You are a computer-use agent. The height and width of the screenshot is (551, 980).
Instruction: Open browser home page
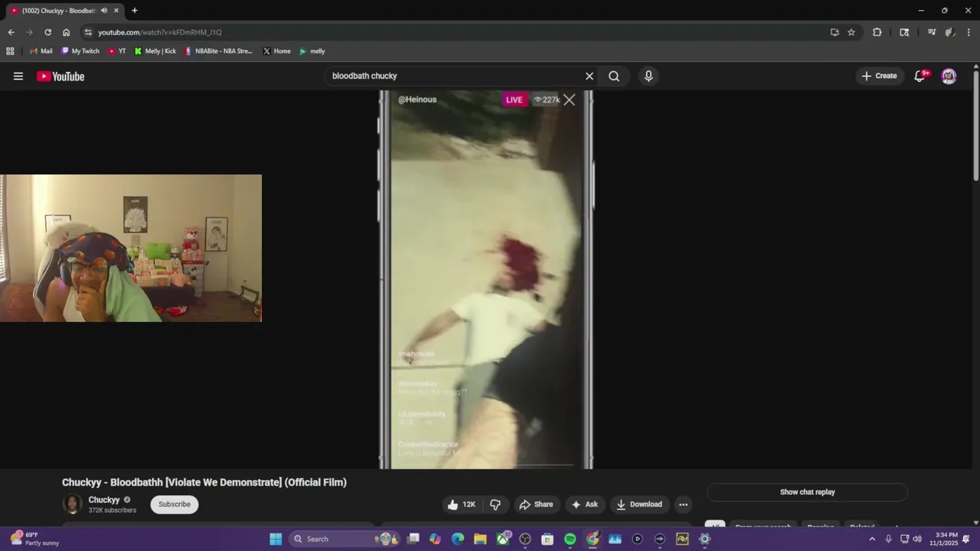click(x=67, y=32)
